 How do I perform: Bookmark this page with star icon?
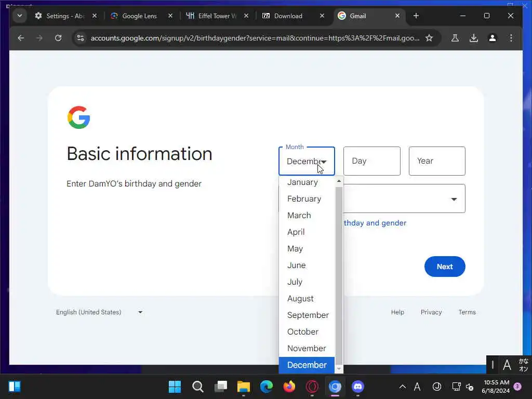pyautogui.click(x=429, y=38)
